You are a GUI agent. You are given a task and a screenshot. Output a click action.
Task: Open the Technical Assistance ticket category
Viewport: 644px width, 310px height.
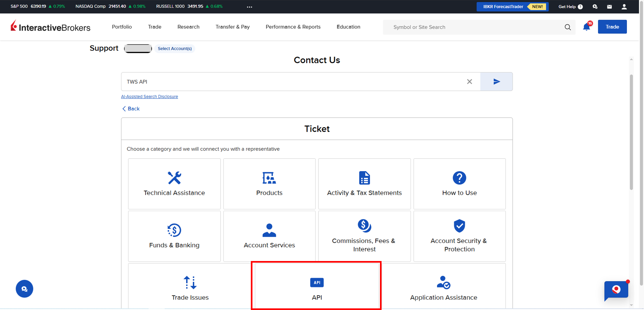coord(174,184)
